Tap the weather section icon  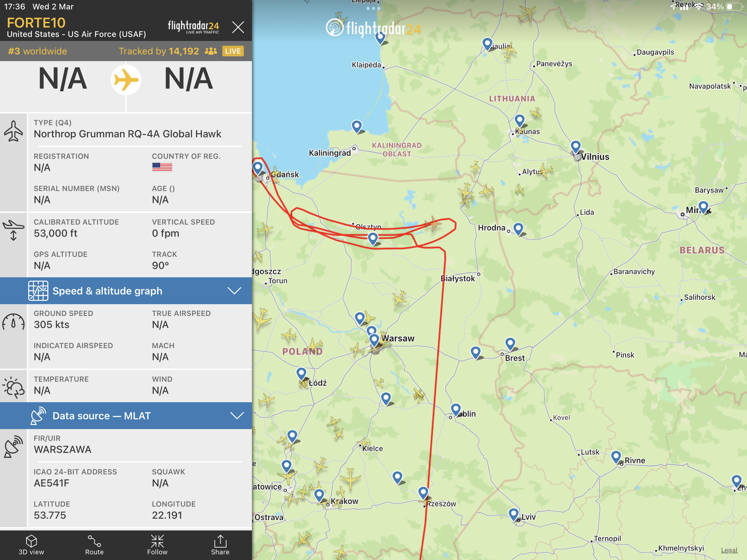coord(13,387)
